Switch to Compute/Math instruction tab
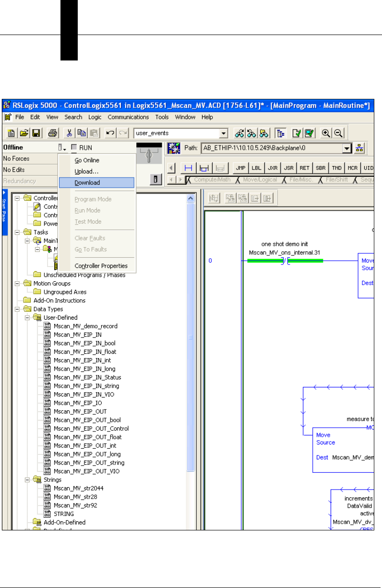The height and width of the screenshot is (588, 382). pyautogui.click(x=212, y=180)
